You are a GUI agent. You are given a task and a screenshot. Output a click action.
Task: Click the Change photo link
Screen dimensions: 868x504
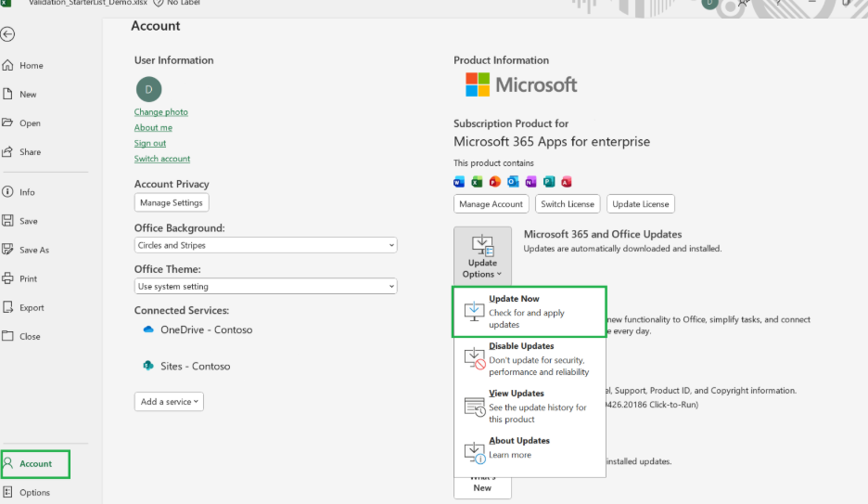[x=161, y=112]
